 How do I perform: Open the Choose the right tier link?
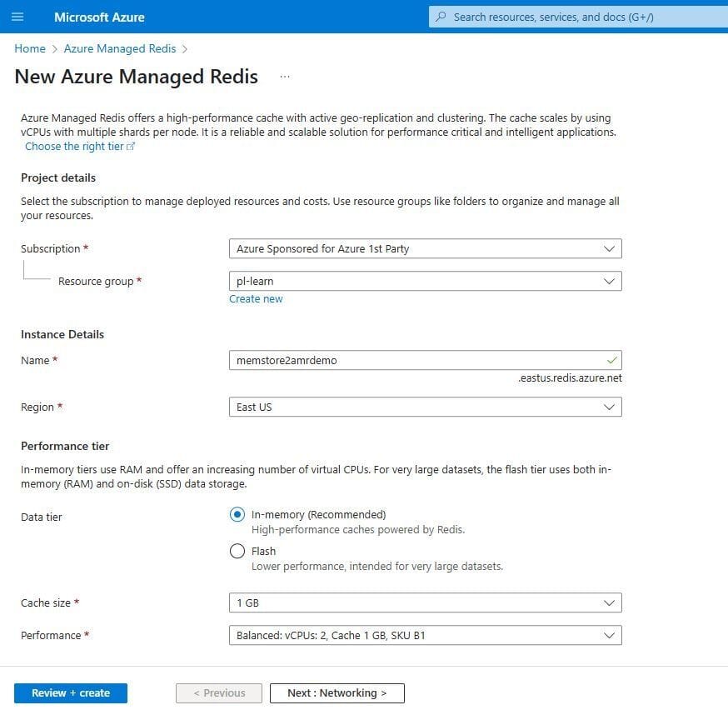pyautogui.click(x=75, y=145)
